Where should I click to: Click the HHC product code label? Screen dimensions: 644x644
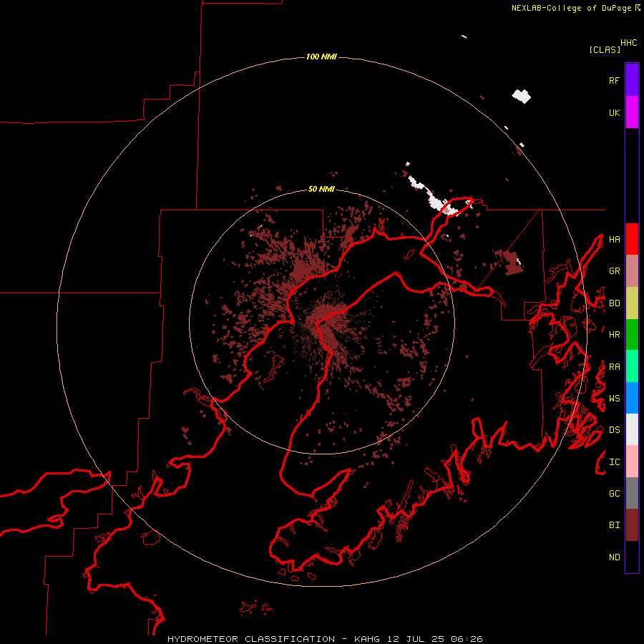(629, 43)
